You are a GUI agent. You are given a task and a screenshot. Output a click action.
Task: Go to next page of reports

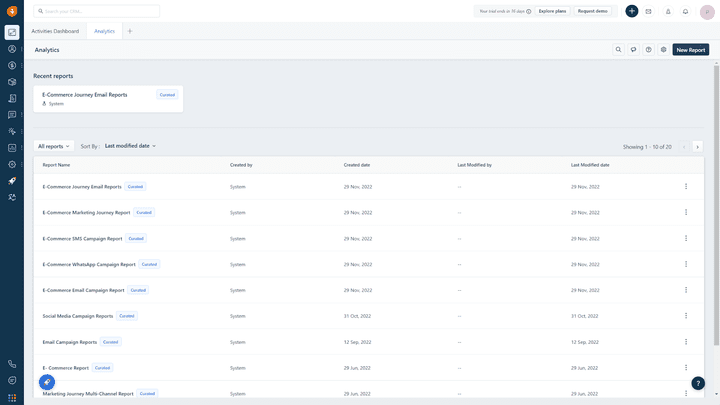(x=698, y=146)
